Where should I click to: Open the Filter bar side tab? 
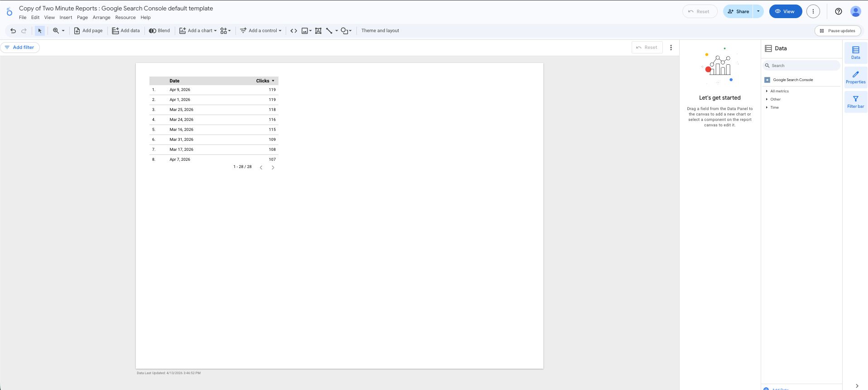click(x=855, y=101)
